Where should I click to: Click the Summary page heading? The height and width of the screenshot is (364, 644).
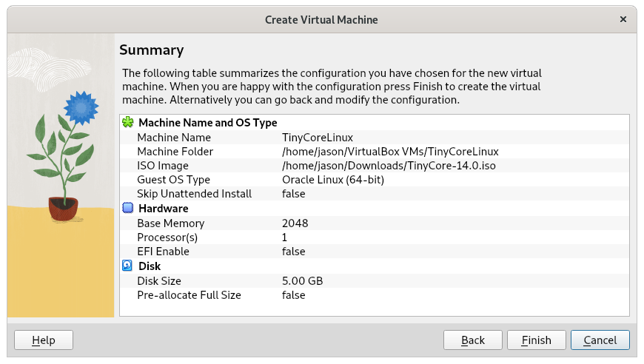(x=152, y=50)
